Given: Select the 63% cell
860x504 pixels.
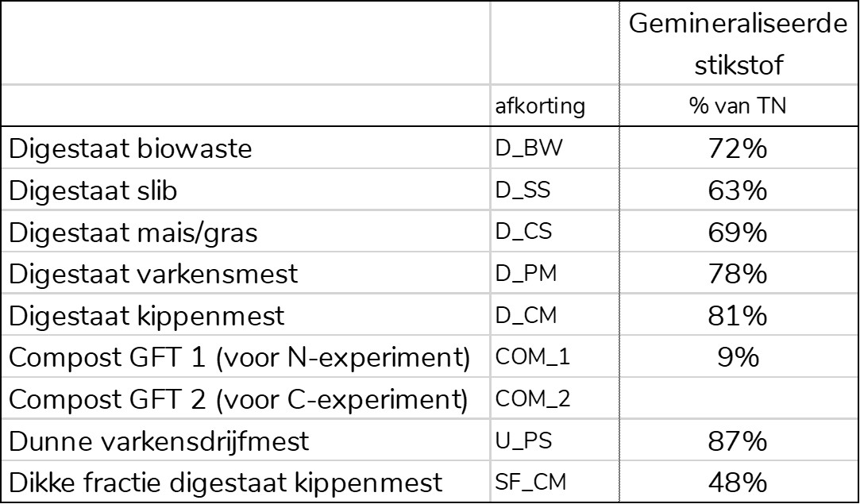Looking at the screenshot, I should click(737, 190).
